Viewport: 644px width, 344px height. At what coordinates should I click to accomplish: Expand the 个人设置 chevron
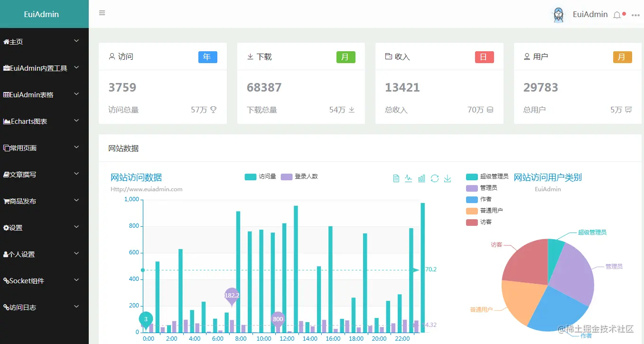(76, 254)
